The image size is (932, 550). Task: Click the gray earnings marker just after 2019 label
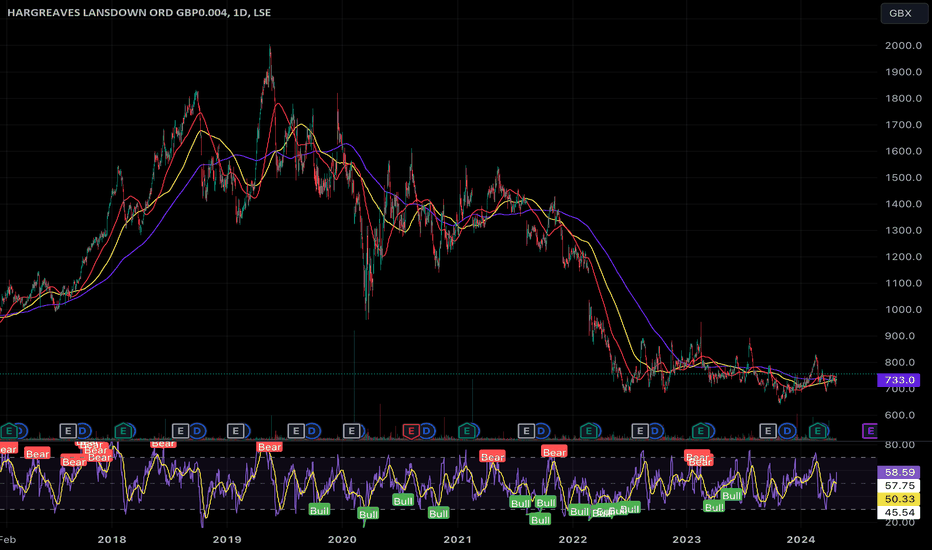coord(236,430)
